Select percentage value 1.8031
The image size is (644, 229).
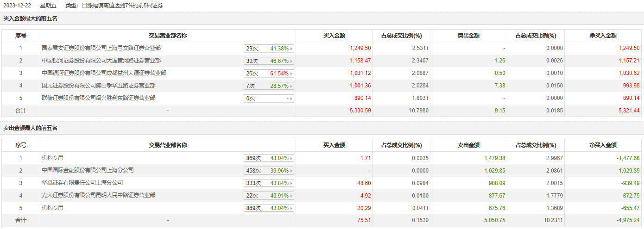click(420, 98)
